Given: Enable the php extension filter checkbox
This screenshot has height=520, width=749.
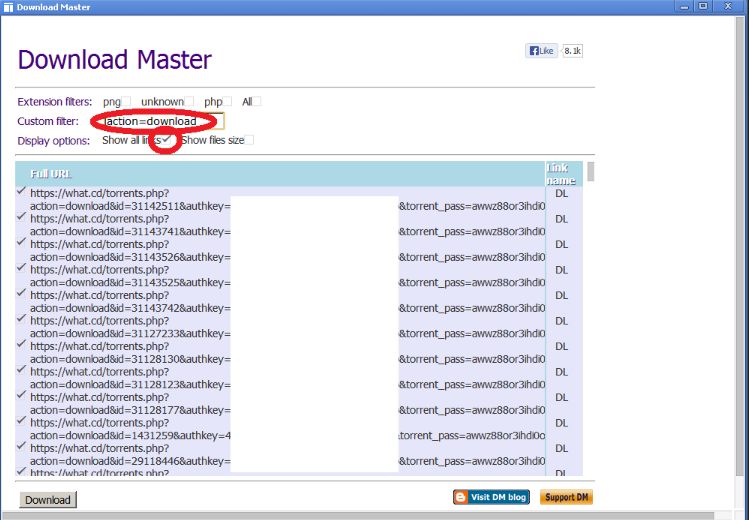Looking at the screenshot, I should [227, 101].
